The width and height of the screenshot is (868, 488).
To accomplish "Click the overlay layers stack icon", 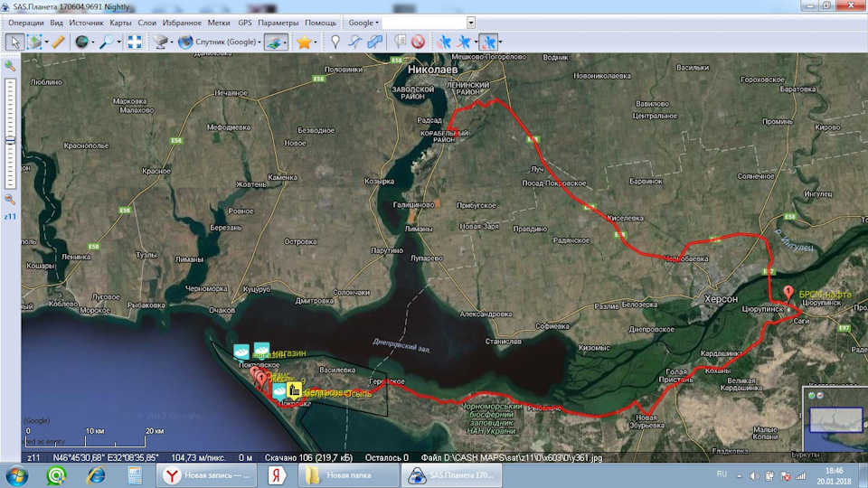I will (x=273, y=42).
